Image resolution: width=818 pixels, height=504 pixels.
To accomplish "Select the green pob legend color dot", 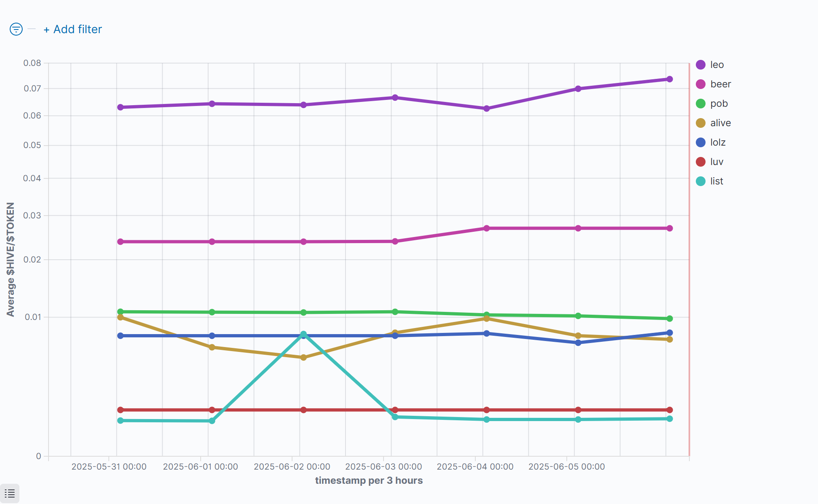I will [701, 104].
